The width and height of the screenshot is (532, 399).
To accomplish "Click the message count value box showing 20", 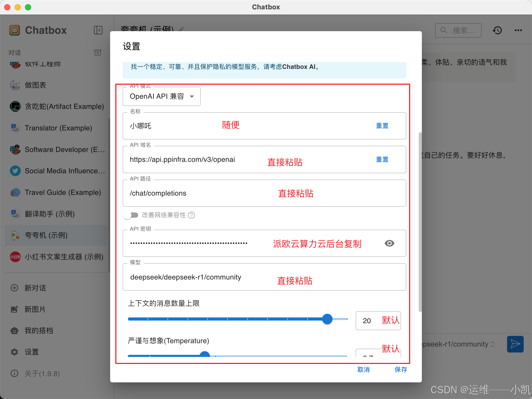I will click(378, 321).
